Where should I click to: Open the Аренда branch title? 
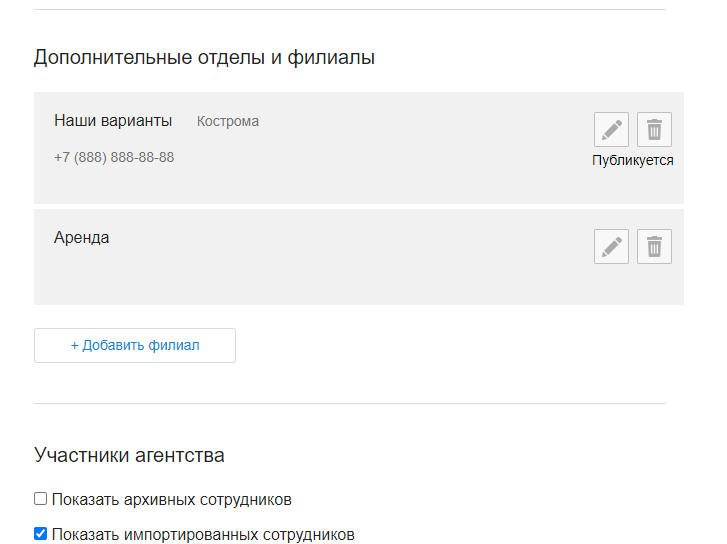tap(82, 238)
